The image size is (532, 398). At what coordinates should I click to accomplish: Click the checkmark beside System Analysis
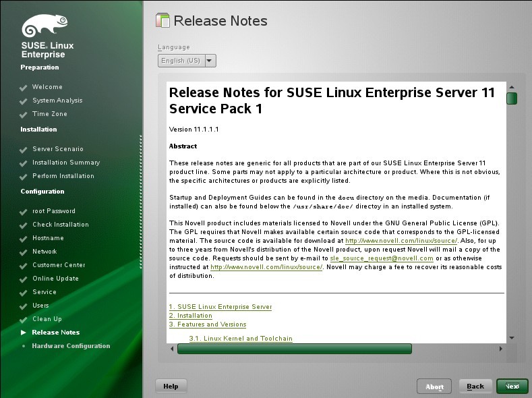point(23,101)
